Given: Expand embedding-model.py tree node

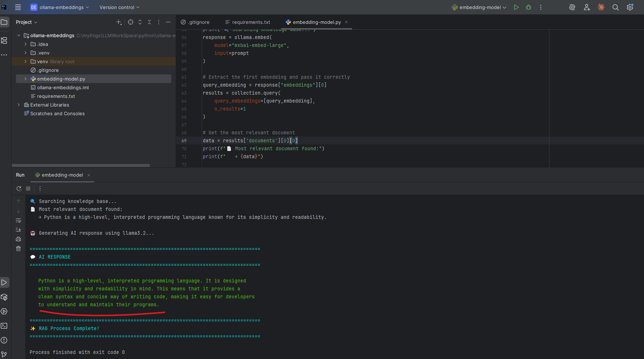Looking at the screenshot, I should [x=25, y=79].
